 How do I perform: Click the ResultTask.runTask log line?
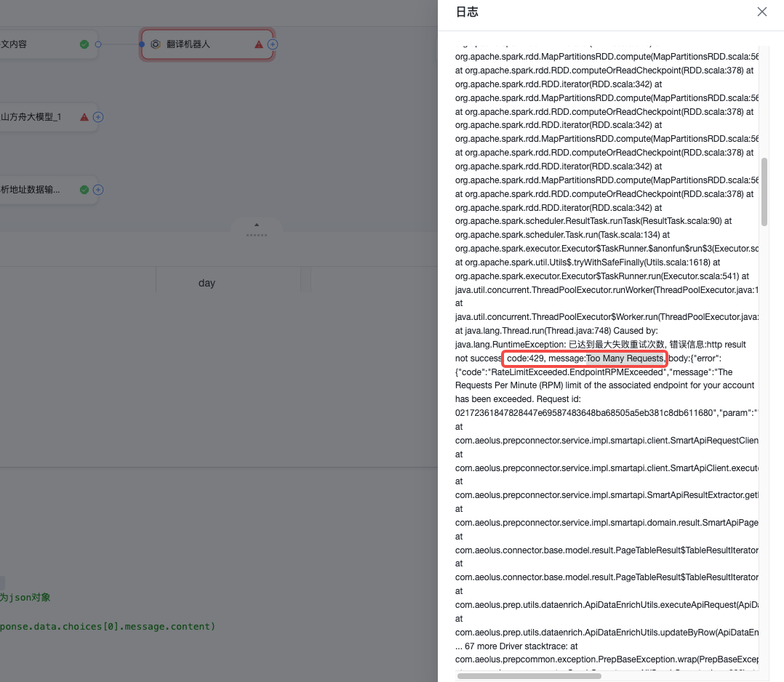593,221
